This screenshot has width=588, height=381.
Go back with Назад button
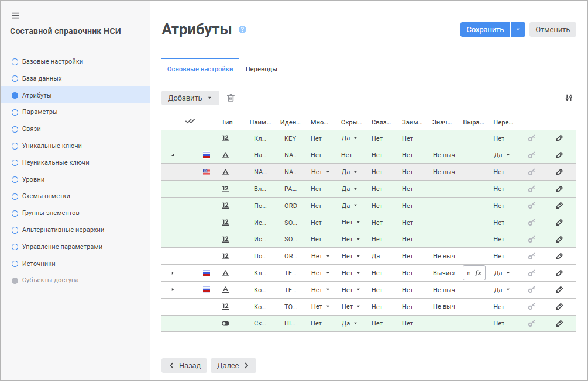pyautogui.click(x=184, y=366)
